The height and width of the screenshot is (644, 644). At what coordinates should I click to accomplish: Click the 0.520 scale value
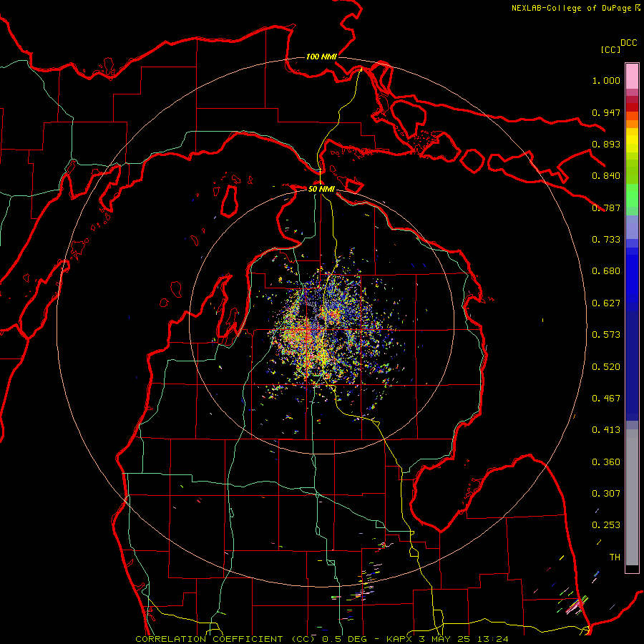tap(606, 367)
